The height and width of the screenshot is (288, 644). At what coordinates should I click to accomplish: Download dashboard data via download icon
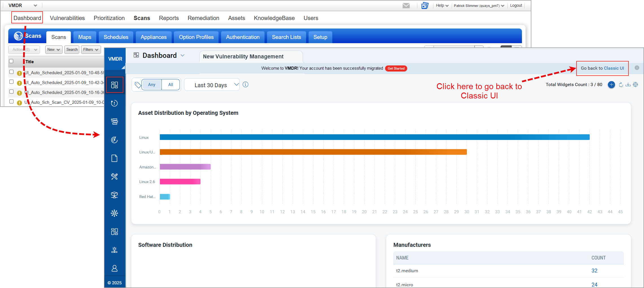click(x=628, y=84)
